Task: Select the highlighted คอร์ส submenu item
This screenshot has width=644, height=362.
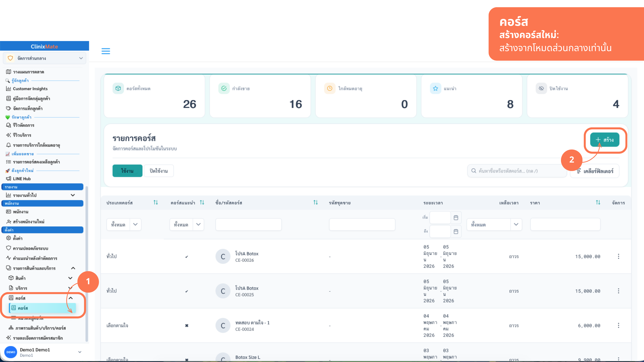Action: point(42,308)
